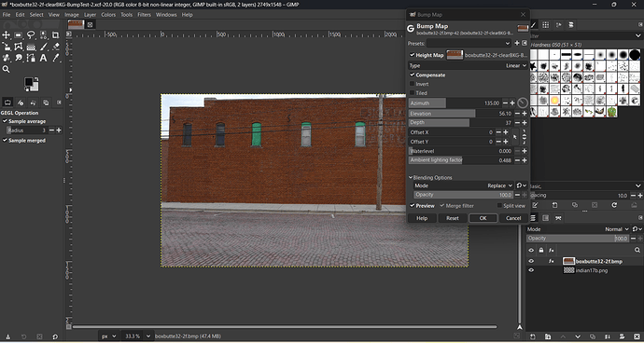This screenshot has width=644, height=343.
Task: Click the Azimuth angle dial
Action: (523, 103)
